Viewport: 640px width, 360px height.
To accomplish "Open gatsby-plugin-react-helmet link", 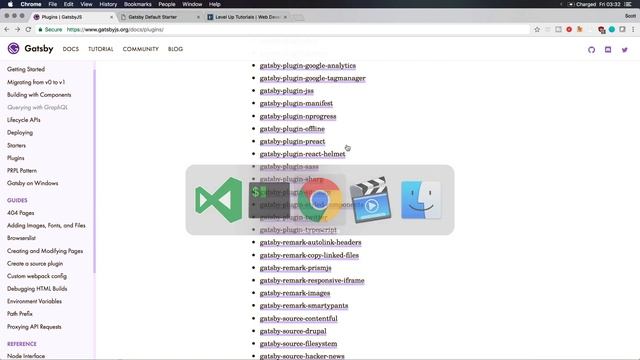I will coord(302,154).
